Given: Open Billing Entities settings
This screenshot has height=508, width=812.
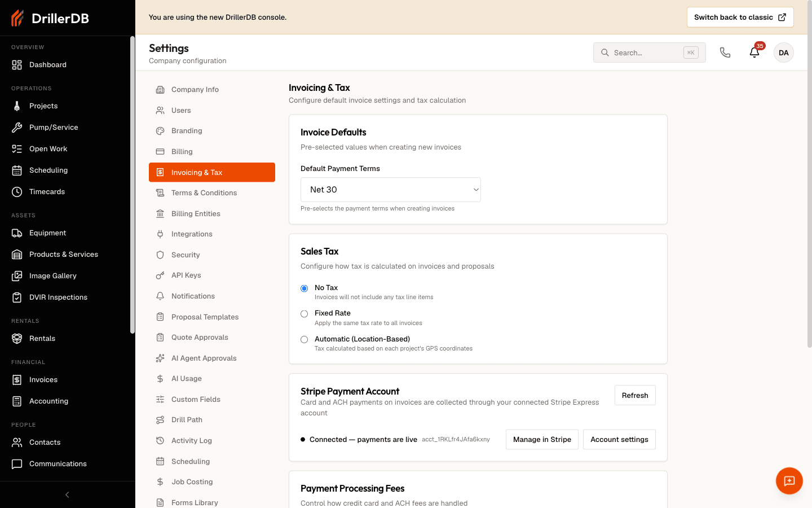Looking at the screenshot, I should pyautogui.click(x=212, y=214).
